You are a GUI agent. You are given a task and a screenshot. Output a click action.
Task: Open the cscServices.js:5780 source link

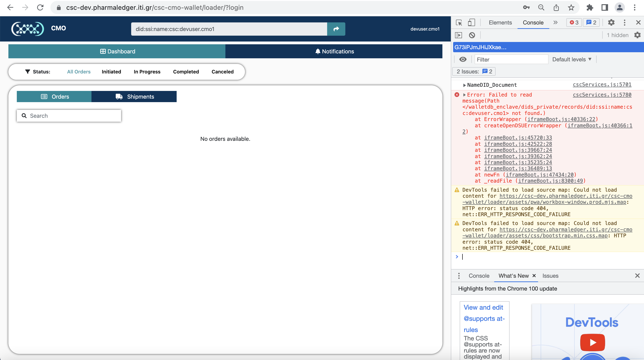602,95
